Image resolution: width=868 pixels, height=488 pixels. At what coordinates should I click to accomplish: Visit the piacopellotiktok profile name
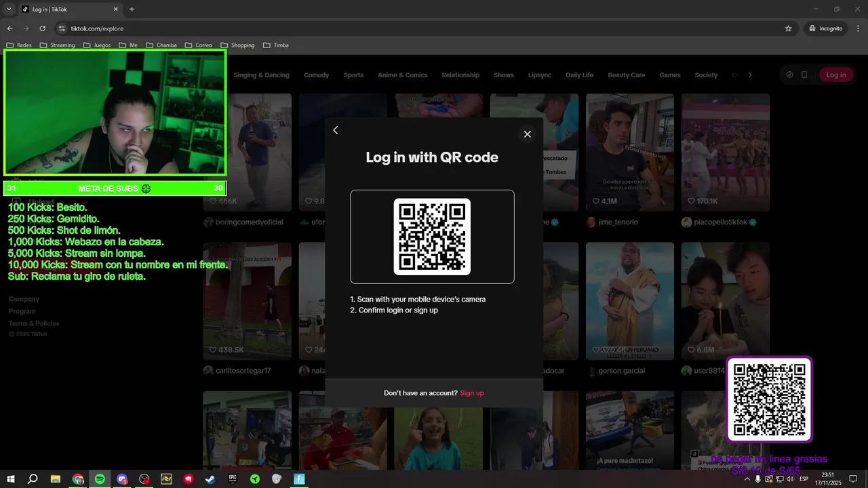click(x=721, y=222)
